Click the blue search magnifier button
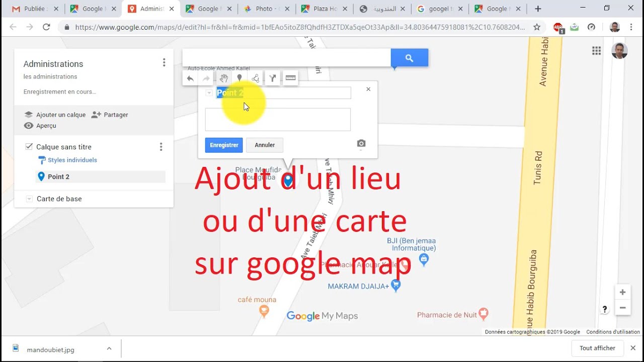644x362 pixels. coord(410,58)
